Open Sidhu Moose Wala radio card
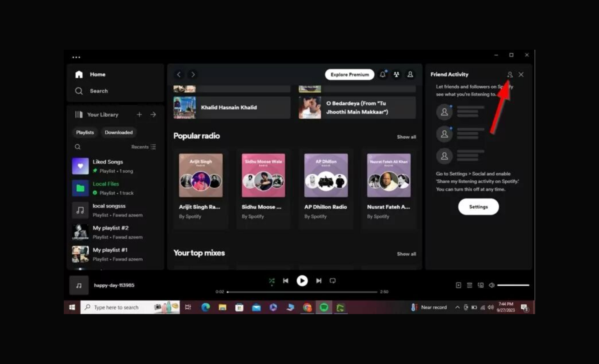This screenshot has width=599, height=364. click(263, 188)
